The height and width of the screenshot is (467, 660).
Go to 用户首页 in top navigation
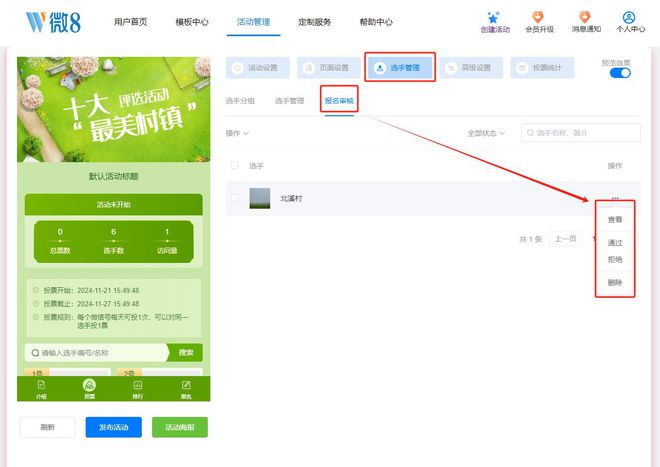(130, 22)
